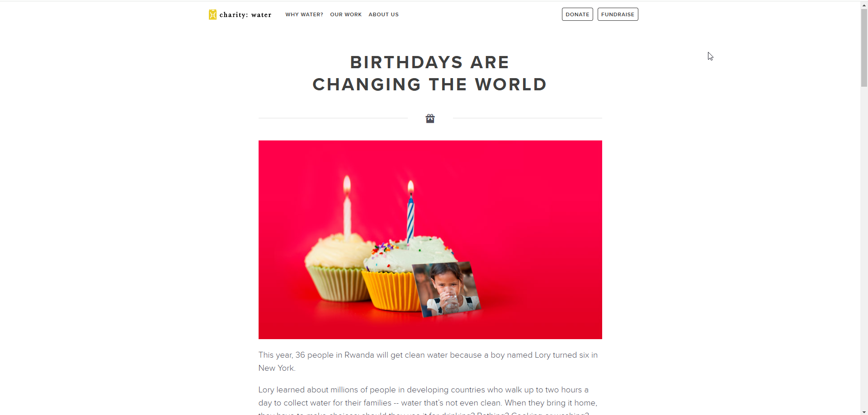The height and width of the screenshot is (415, 868).
Task: Click the paragraph starting "This year, 36 people"
Action: pos(428,361)
